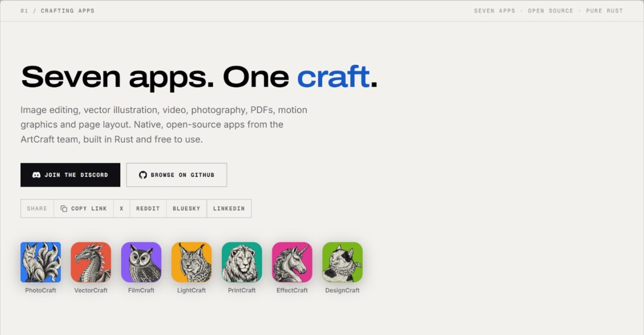Click "SEVEN APPS · OPEN SOURCE · PURE RUST" text

coord(548,11)
